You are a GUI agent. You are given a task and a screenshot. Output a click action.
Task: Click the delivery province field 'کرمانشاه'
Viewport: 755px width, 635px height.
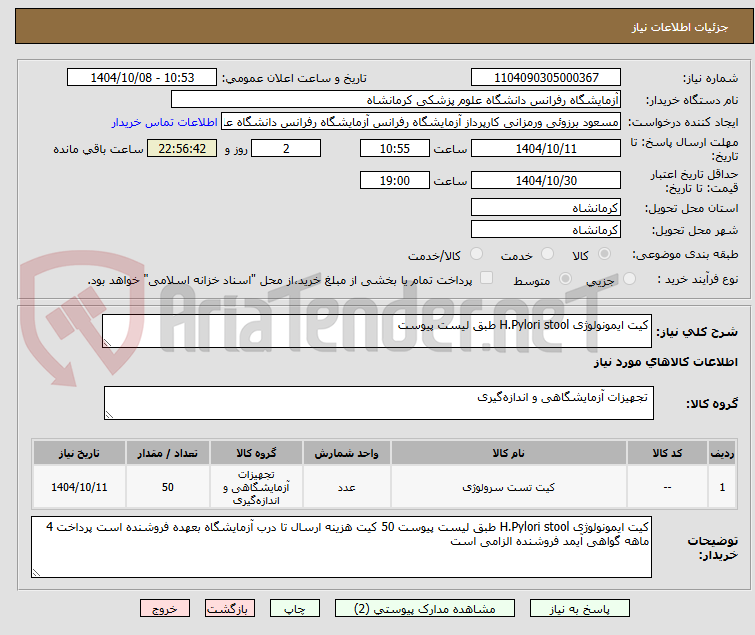click(x=546, y=207)
